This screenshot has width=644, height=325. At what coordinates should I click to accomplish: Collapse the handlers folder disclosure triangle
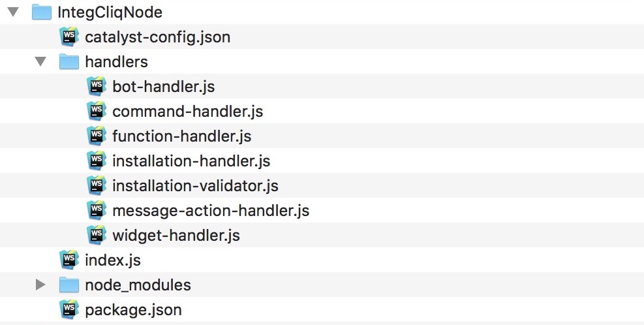coord(40,61)
